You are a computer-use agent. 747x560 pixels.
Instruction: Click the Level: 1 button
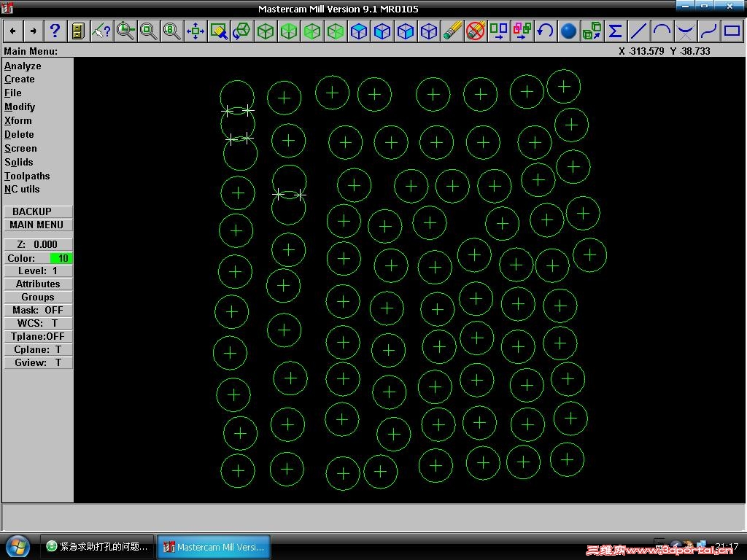coord(38,271)
